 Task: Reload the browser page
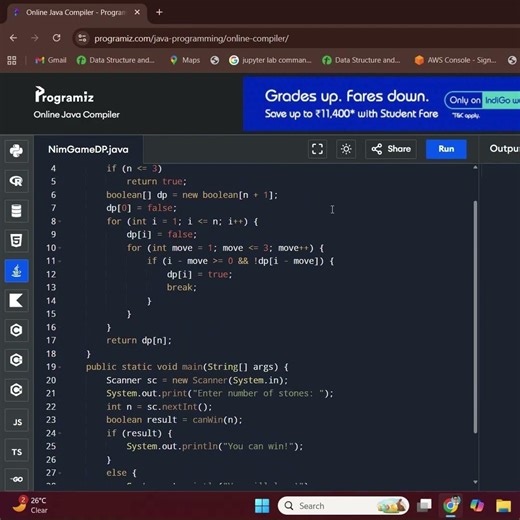(x=57, y=38)
